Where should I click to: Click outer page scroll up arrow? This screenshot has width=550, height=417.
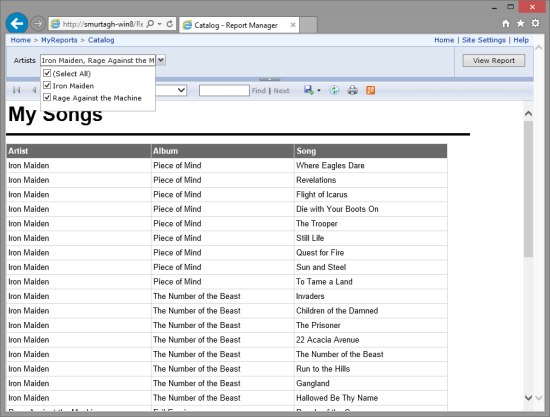(x=539, y=48)
